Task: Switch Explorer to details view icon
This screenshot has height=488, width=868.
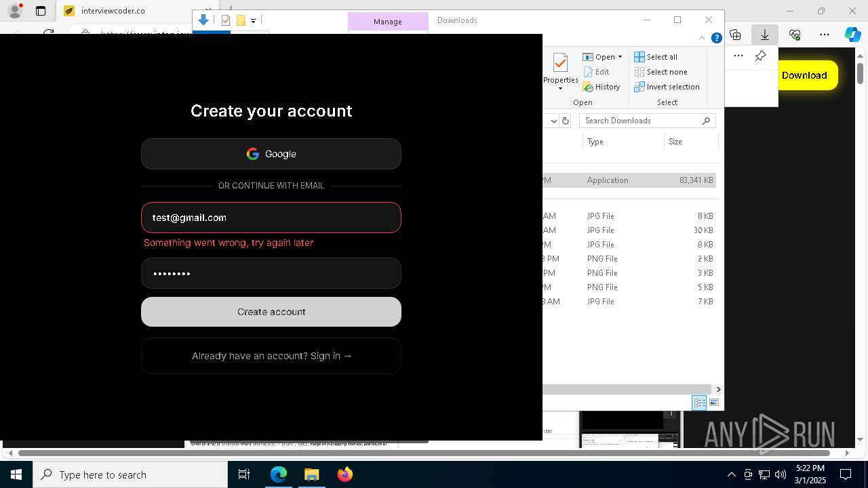Action: pyautogui.click(x=699, y=403)
